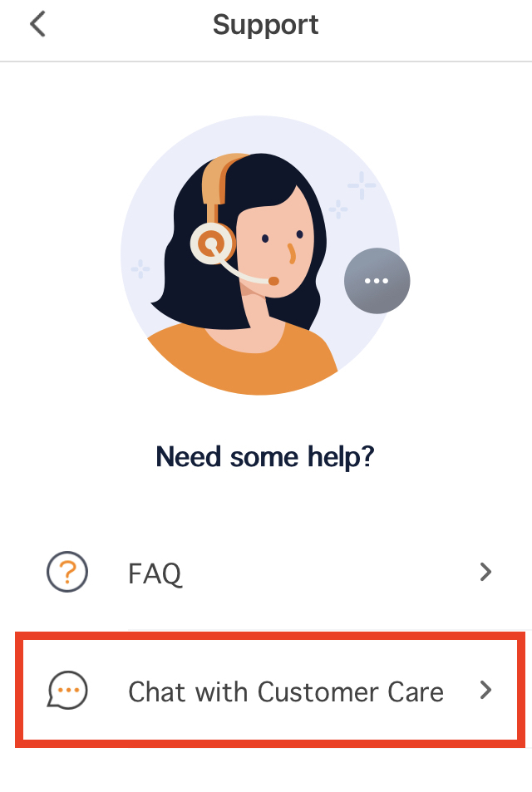Tap the gray speech bubble with three dots

pos(377,281)
